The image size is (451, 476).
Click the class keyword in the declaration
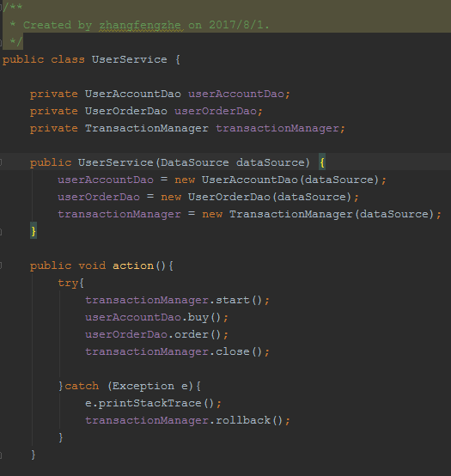[68, 59]
